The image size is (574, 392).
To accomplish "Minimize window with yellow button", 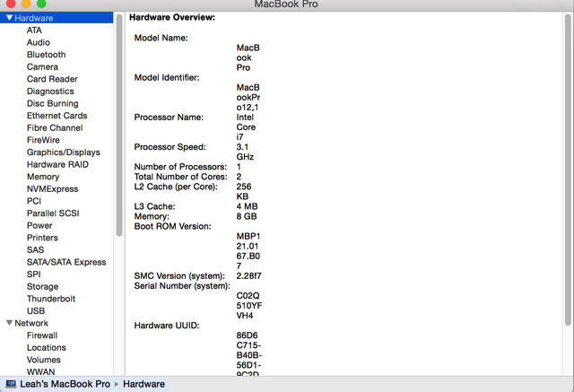I will point(26,4).
